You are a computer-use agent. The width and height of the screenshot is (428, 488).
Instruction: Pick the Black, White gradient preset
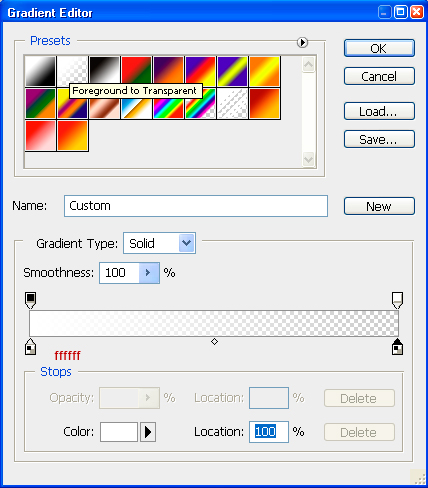tap(104, 71)
